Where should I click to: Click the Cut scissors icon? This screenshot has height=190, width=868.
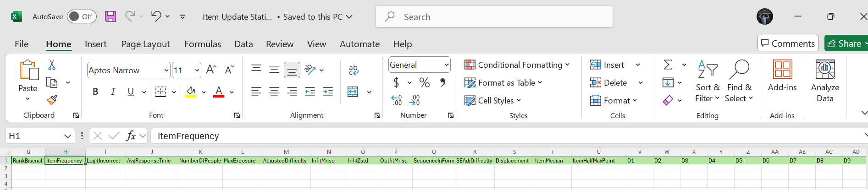click(x=52, y=65)
